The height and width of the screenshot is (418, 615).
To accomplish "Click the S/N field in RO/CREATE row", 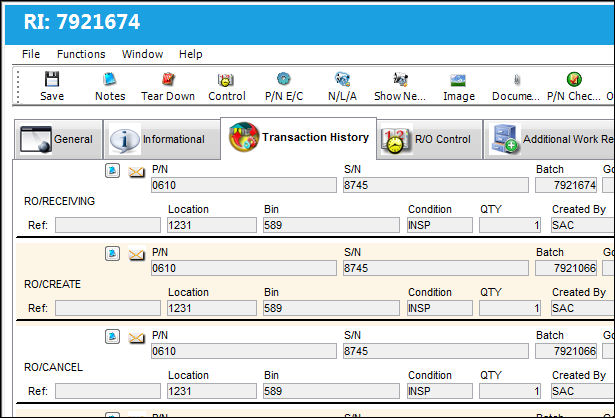I will click(x=435, y=268).
